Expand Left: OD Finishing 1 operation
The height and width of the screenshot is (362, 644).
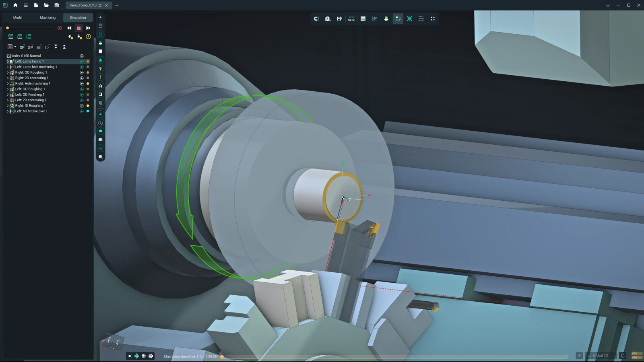point(8,95)
